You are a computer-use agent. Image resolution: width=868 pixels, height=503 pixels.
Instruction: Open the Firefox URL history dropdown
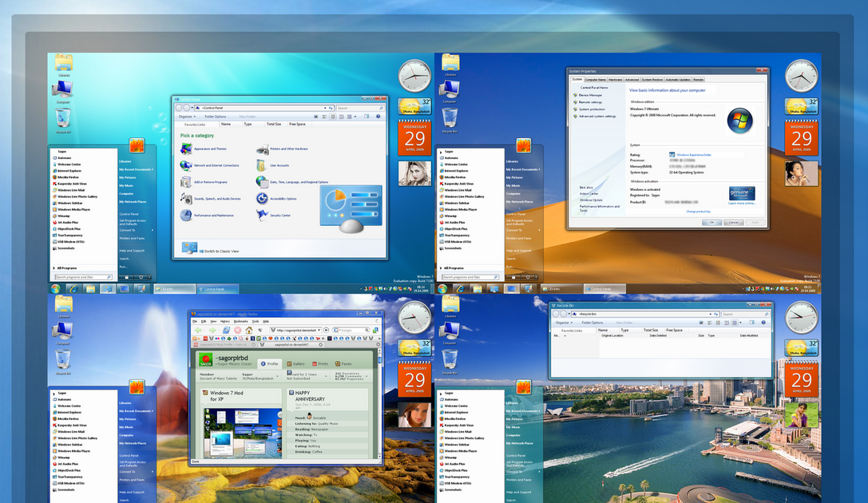click(x=319, y=331)
